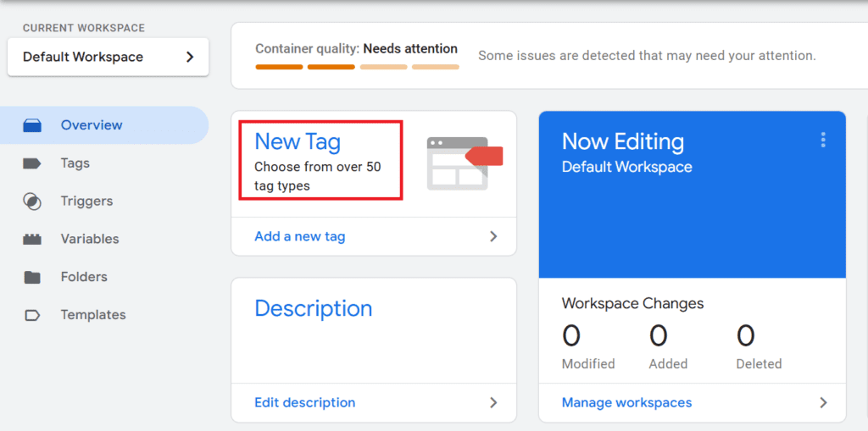Image resolution: width=868 pixels, height=431 pixels.
Task: Click the New Tag heading
Action: [298, 141]
